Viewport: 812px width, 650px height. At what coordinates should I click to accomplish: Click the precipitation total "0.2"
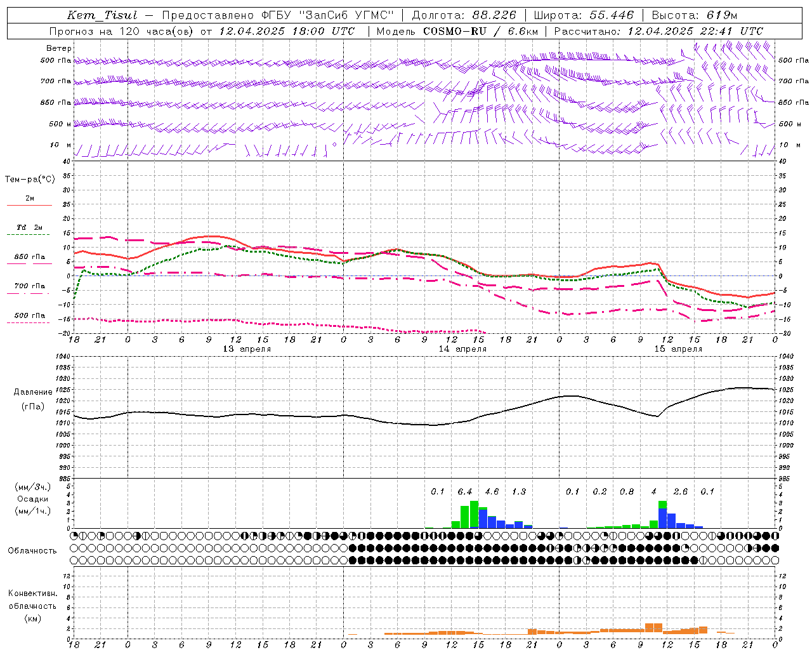599,491
